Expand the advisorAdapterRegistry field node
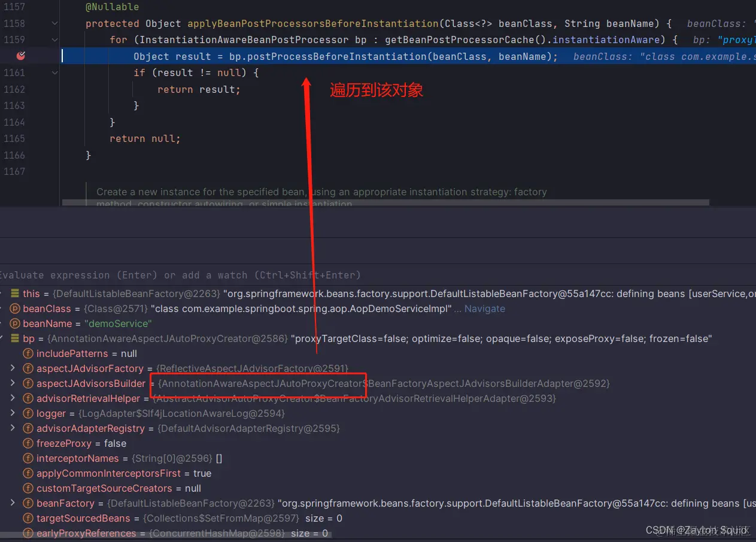Screen dimensions: 756x542 pyautogui.click(x=13, y=428)
